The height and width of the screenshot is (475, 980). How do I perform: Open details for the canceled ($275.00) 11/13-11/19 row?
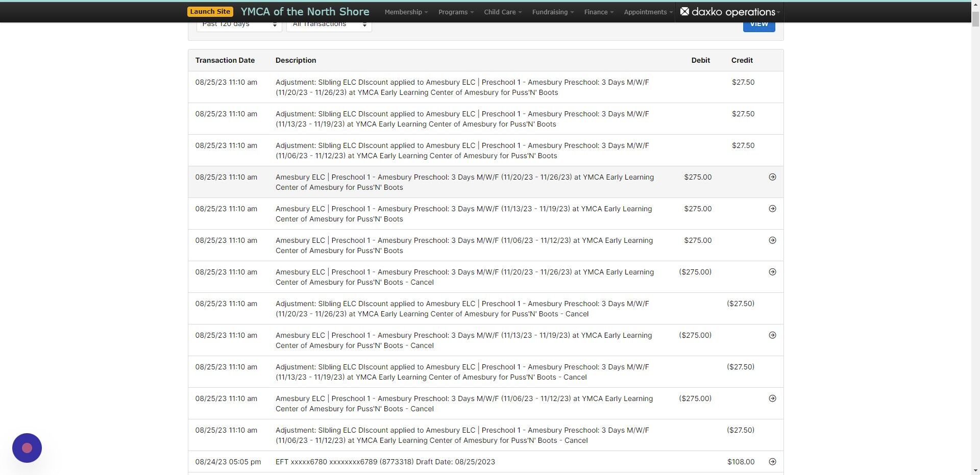(x=772, y=335)
